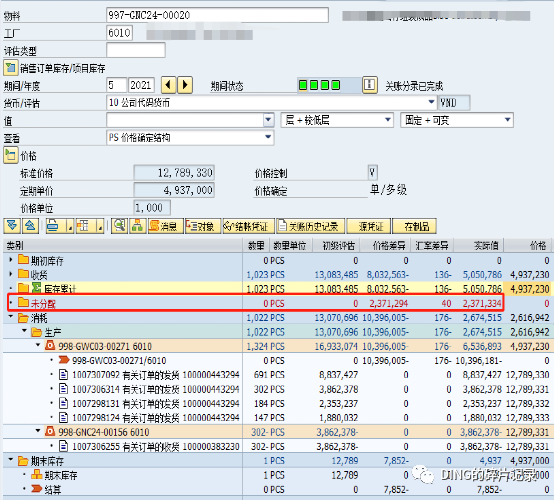Click settlement arrow icon of 998-GWC03-00271/6010
The width and height of the screenshot is (554, 500).
(64, 360)
